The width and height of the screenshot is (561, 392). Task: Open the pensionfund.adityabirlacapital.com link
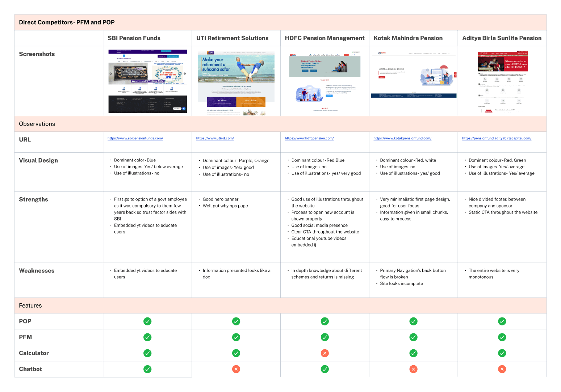click(x=497, y=138)
